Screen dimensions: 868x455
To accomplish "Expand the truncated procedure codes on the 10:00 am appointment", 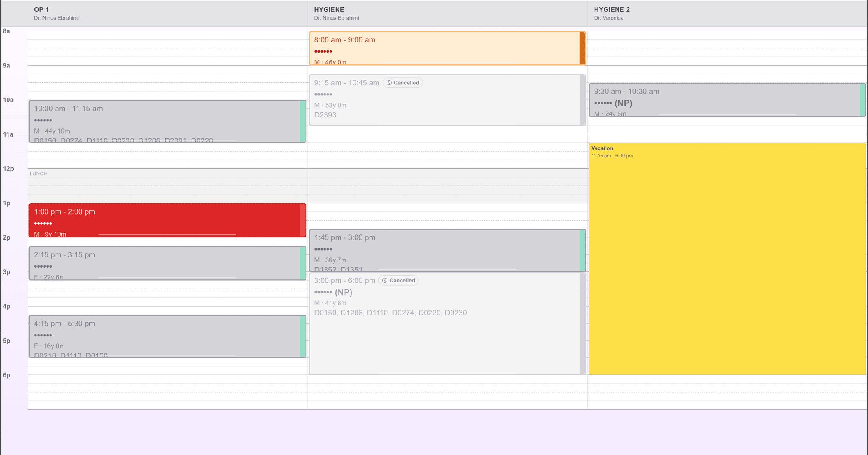I will pos(123,140).
